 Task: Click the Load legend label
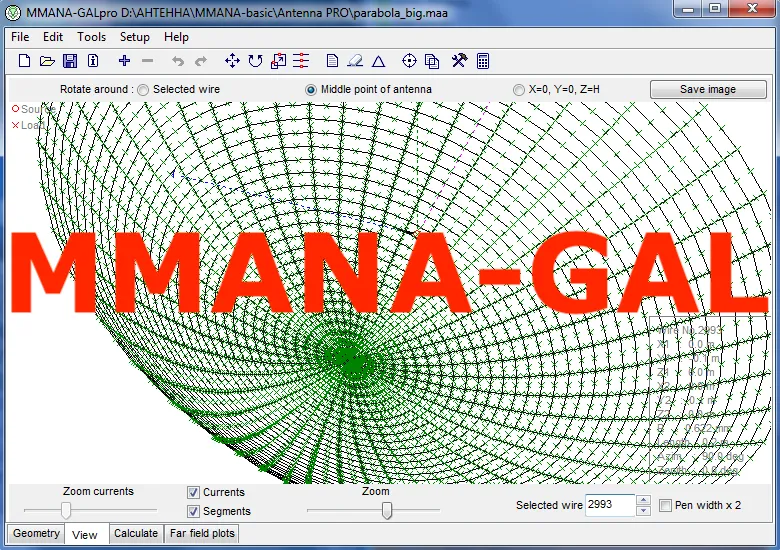pos(30,125)
